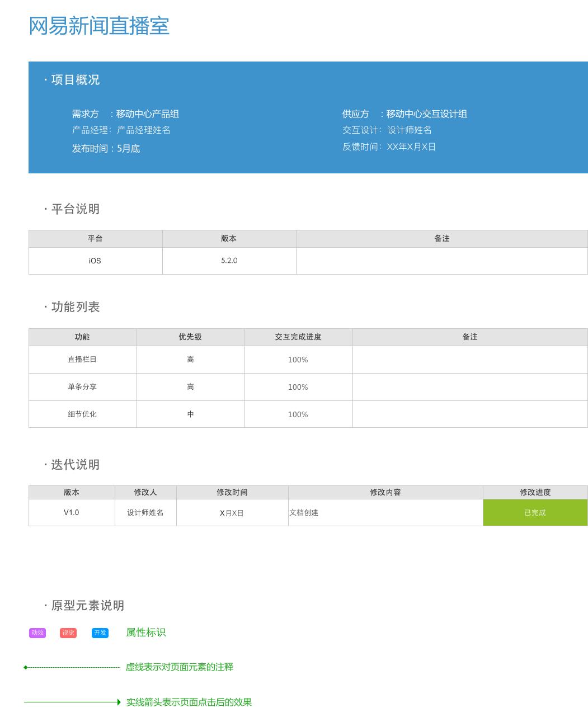Click the diamond at the dashed line start
The height and width of the screenshot is (708, 588).
25,667
